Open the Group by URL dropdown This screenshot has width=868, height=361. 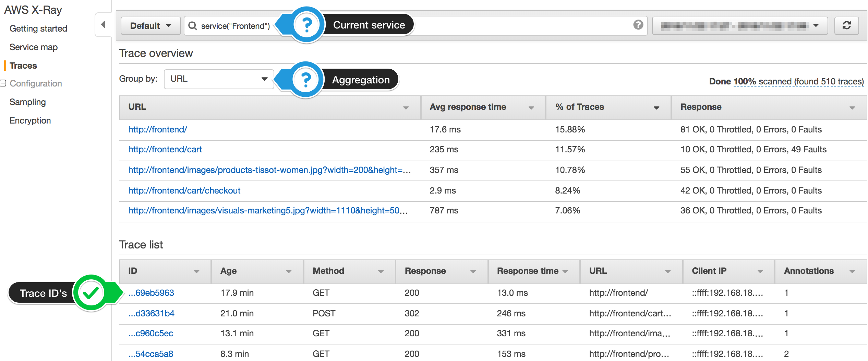pos(219,79)
